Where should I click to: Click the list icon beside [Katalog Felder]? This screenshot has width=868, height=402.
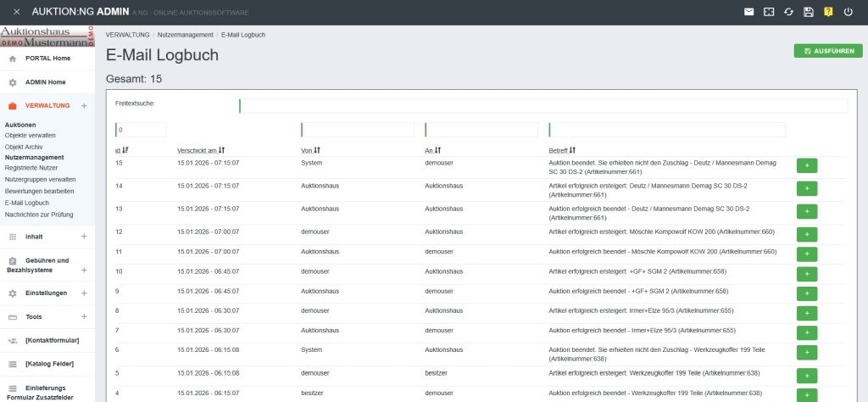(x=13, y=365)
